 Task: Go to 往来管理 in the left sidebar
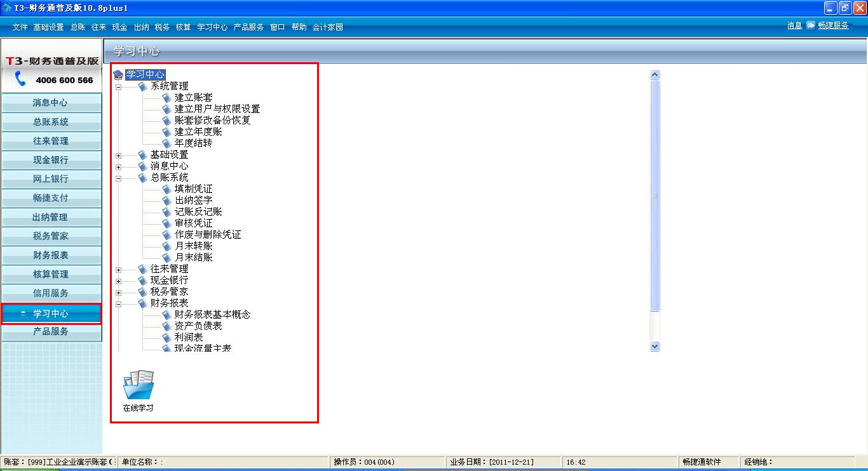tap(51, 141)
